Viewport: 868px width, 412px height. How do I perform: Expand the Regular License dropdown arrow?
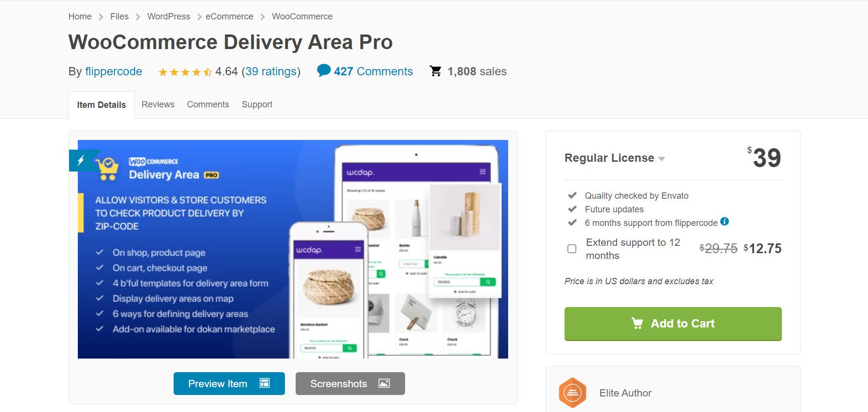(661, 159)
